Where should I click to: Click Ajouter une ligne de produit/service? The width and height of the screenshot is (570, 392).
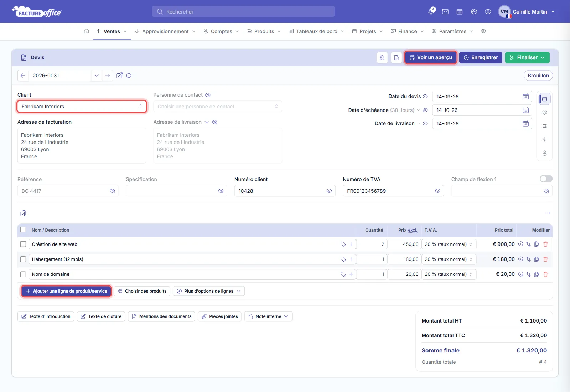click(66, 291)
